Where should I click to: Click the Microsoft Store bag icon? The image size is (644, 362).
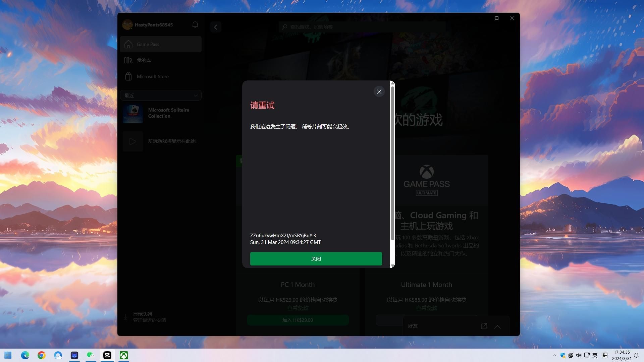coord(128,76)
